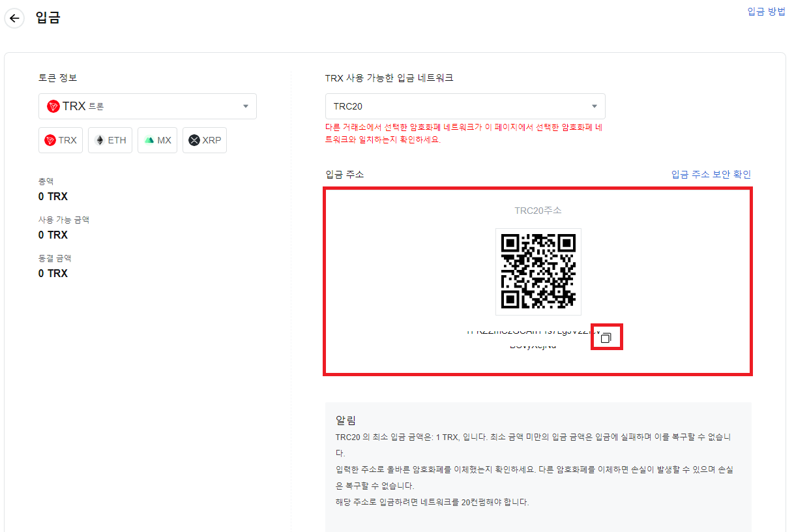The height and width of the screenshot is (532, 794).
Task: Click the deposit address QR code
Action: 538,271
